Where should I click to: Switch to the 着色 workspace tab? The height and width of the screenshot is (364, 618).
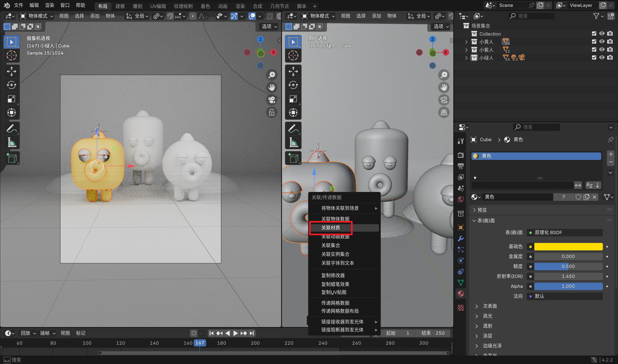click(x=206, y=6)
